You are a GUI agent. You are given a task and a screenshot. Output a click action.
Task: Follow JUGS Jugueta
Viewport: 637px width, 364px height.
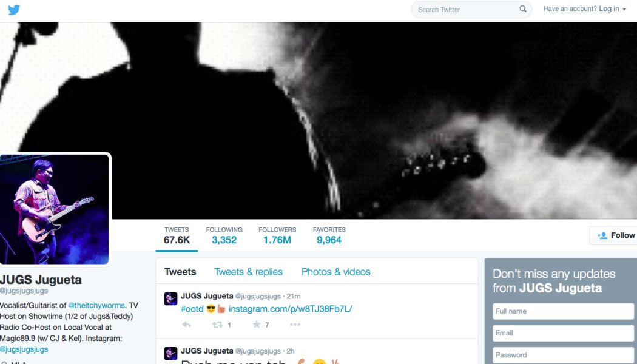[615, 235]
